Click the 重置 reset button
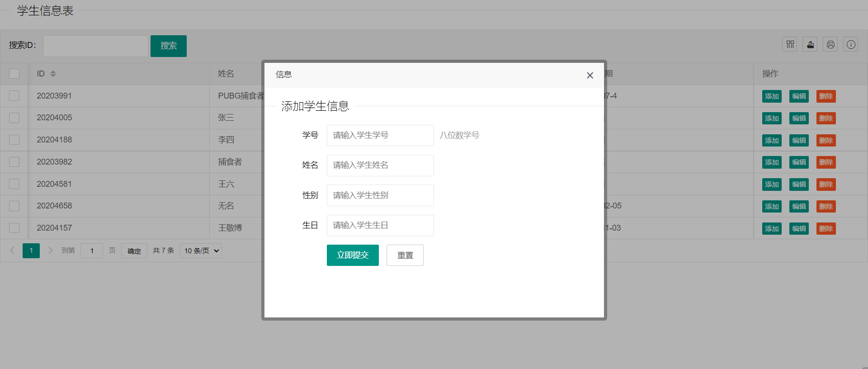The width and height of the screenshot is (868, 369). tap(405, 255)
